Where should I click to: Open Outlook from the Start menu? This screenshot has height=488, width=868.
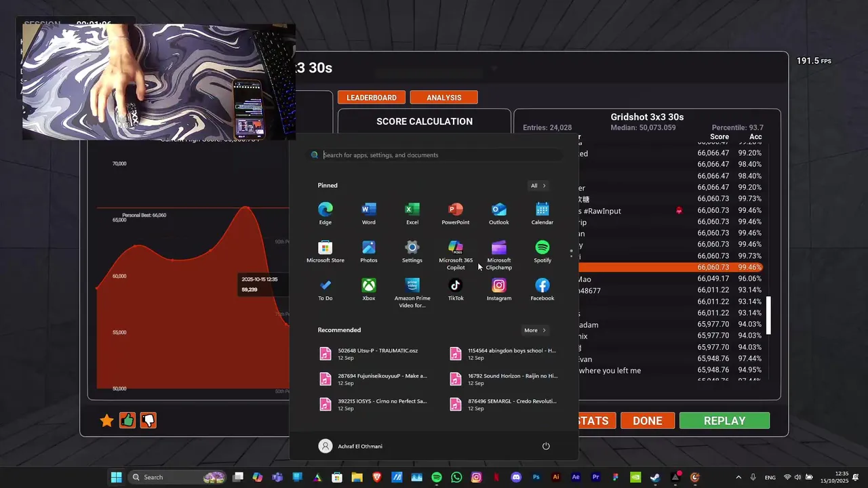(x=499, y=213)
